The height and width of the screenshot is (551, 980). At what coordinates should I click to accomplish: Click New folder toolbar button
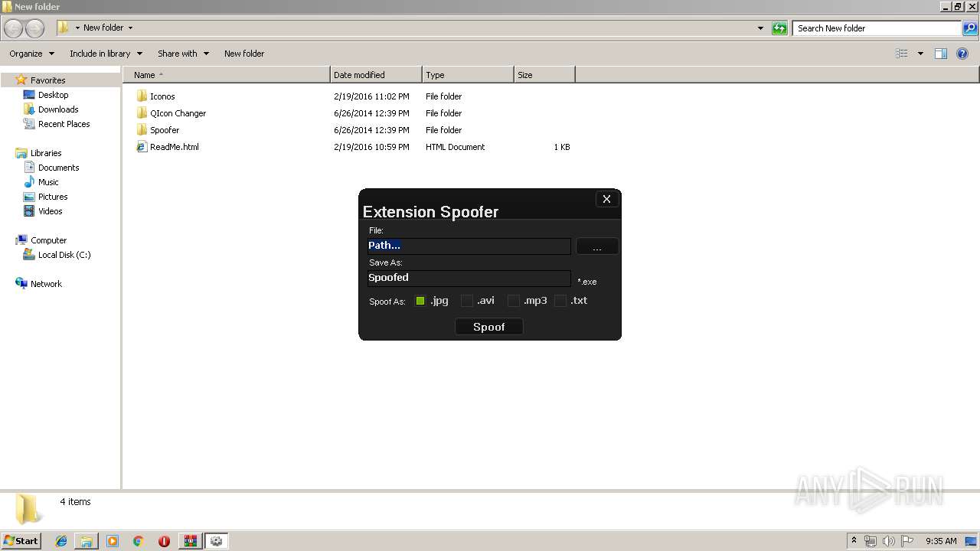[244, 54]
